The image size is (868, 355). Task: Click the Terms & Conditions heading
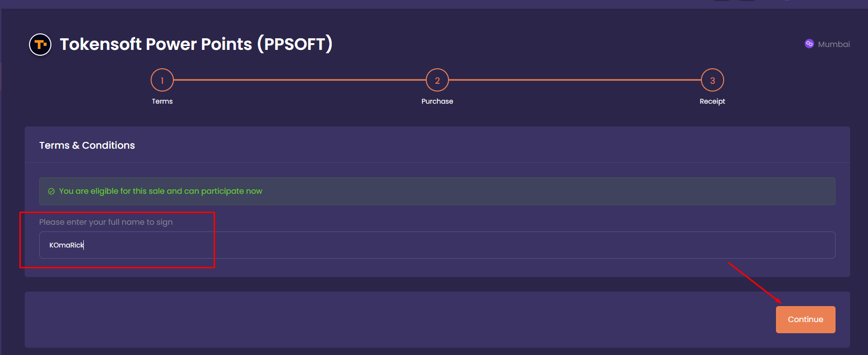(x=87, y=145)
